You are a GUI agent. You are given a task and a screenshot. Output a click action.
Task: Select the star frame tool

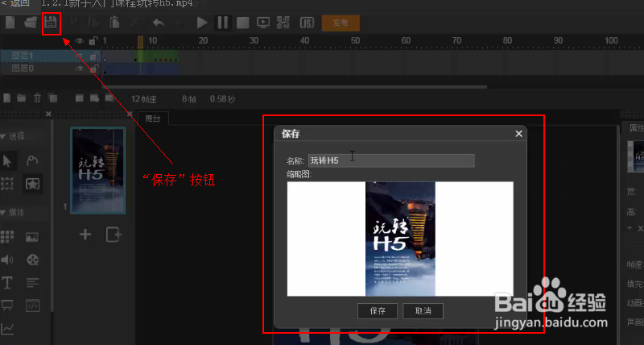click(x=32, y=184)
